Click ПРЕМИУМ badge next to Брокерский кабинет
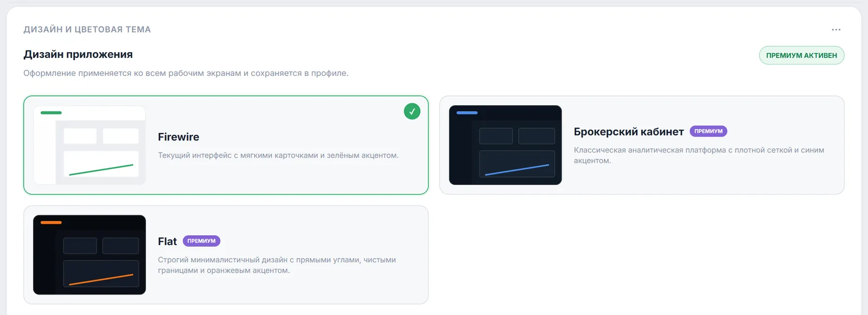The height and width of the screenshot is (315, 868). [x=709, y=131]
